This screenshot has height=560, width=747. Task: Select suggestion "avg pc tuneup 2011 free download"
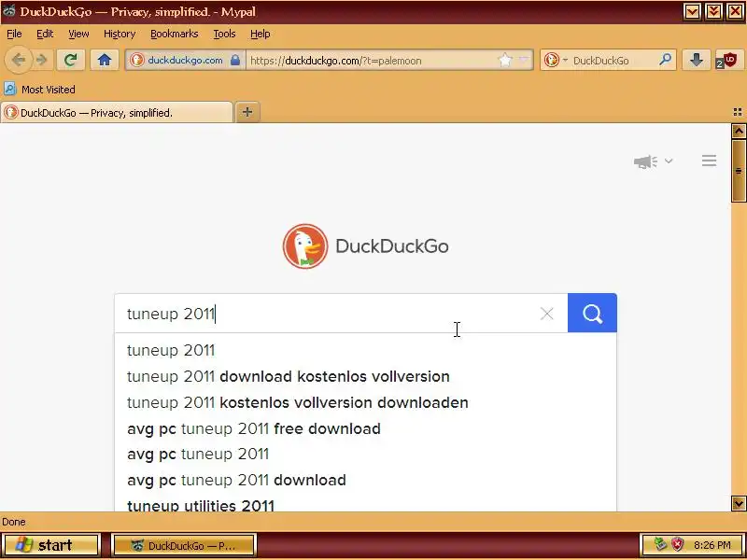pyautogui.click(x=365, y=428)
